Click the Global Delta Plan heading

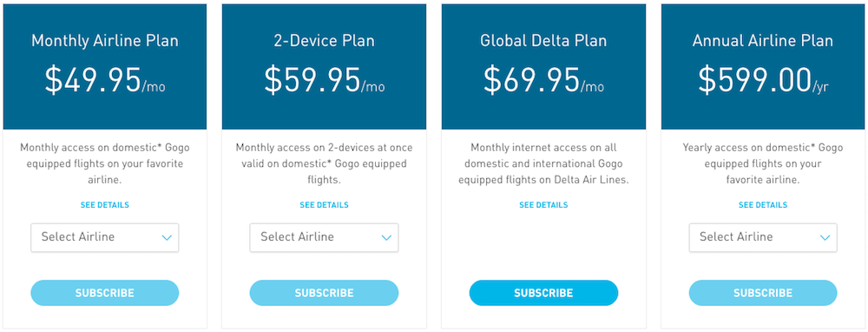coord(543,41)
